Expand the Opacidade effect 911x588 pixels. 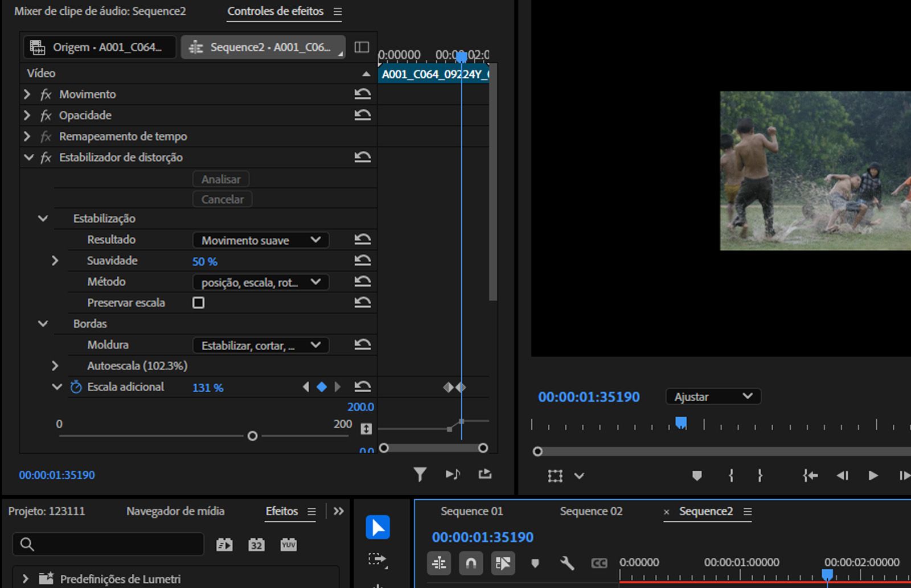coord(27,116)
